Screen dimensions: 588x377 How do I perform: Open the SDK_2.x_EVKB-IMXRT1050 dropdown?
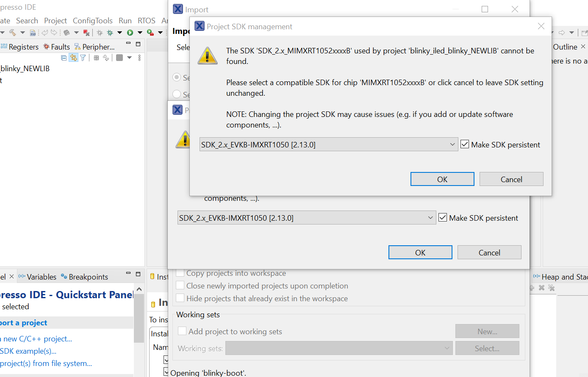[x=452, y=144]
